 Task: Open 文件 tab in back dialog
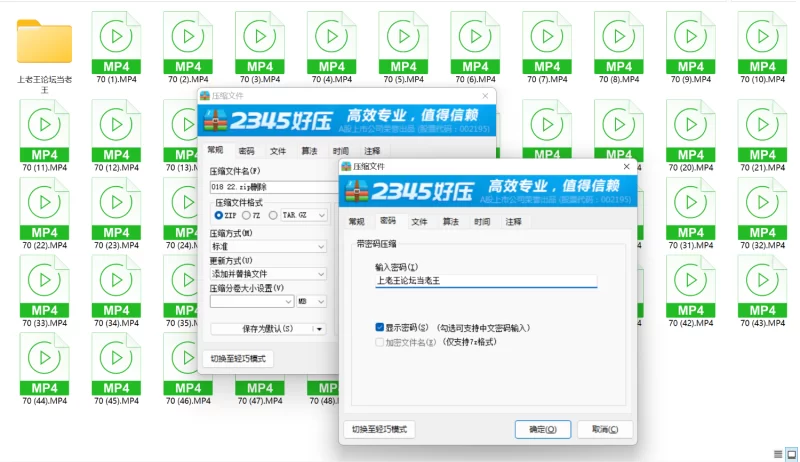pyautogui.click(x=278, y=151)
